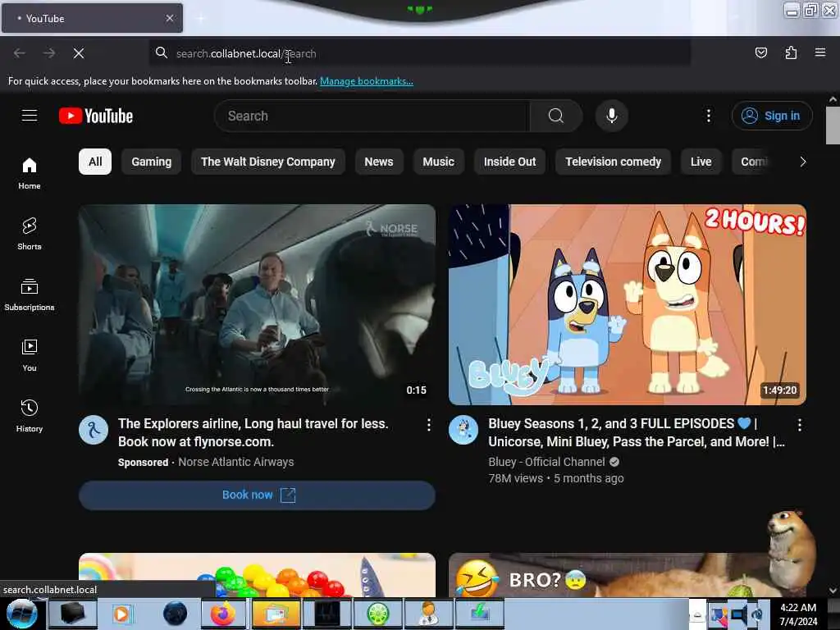Open You section in sidebar
Screen dimensions: 840x630
coord(30,355)
